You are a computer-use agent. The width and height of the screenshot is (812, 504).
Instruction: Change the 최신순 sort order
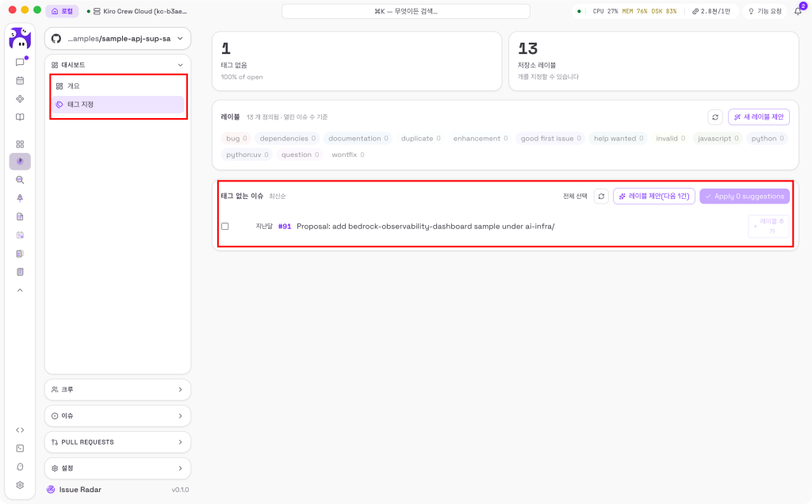[278, 196]
